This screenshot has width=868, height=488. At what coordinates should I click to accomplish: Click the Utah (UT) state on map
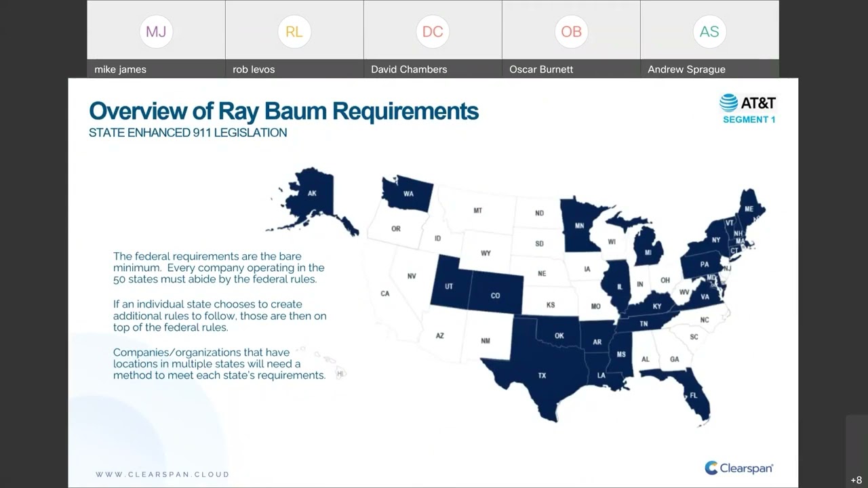[x=448, y=285]
